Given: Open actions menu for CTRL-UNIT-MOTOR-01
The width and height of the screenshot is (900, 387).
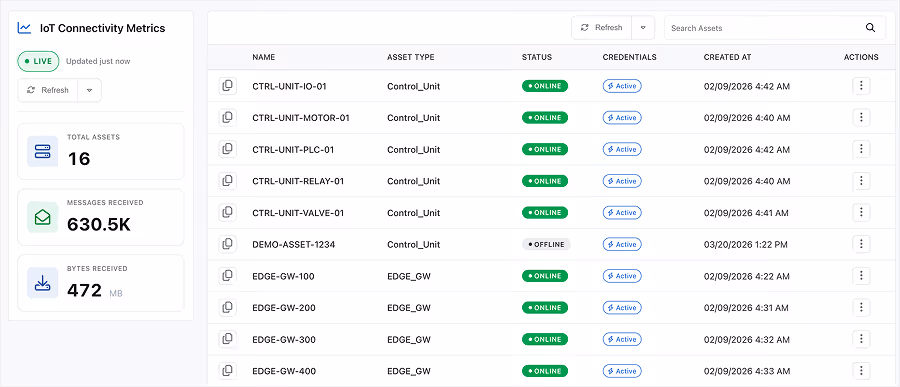Looking at the screenshot, I should [x=861, y=118].
